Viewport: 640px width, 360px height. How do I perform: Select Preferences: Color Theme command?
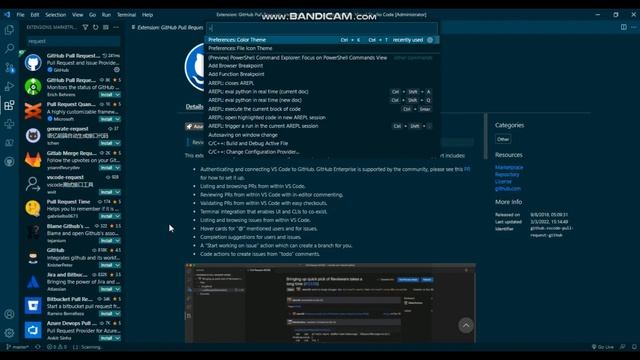click(321, 40)
